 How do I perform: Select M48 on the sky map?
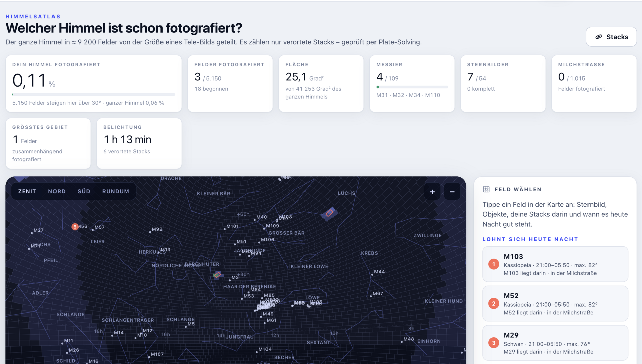point(402,342)
